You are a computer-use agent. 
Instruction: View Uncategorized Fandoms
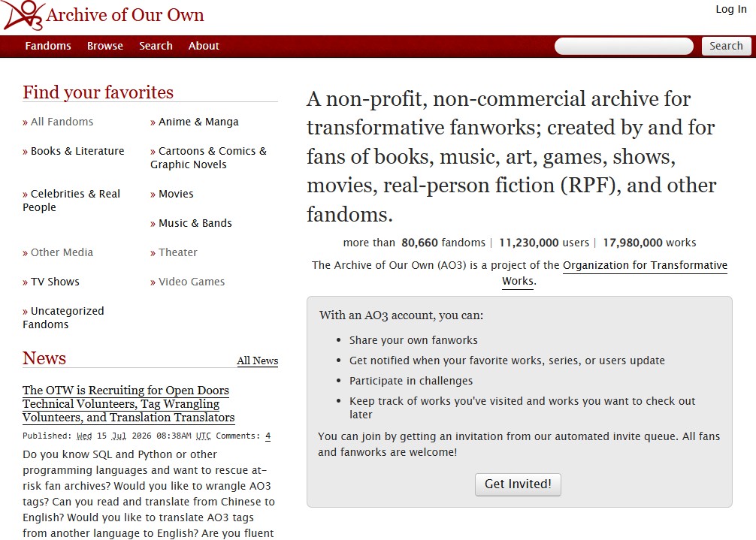tap(63, 318)
